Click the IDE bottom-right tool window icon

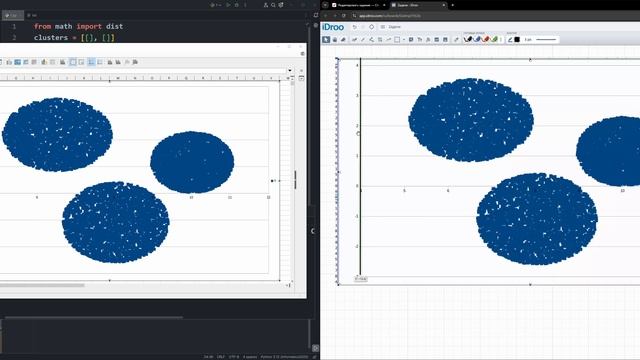pos(316,348)
